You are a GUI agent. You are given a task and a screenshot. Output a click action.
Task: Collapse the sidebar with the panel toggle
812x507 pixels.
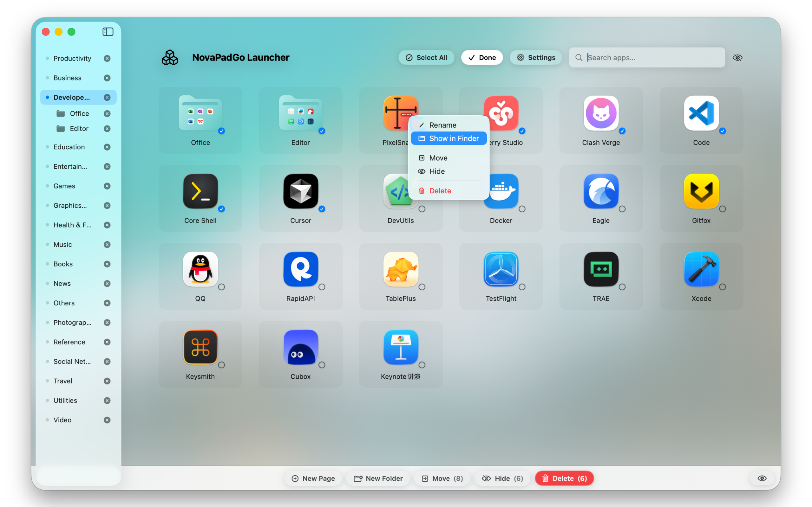point(108,31)
